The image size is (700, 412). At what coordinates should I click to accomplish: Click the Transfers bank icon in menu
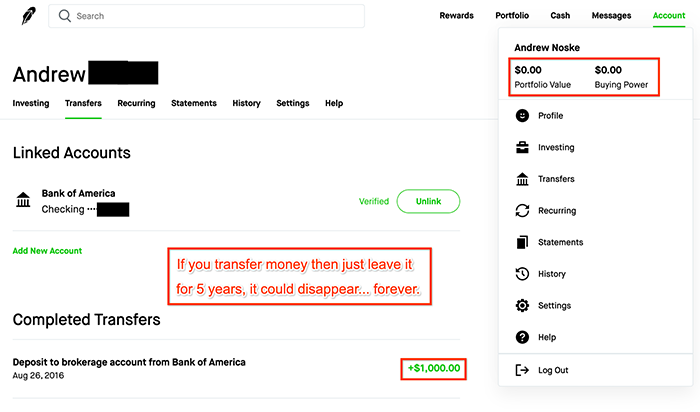click(x=522, y=179)
